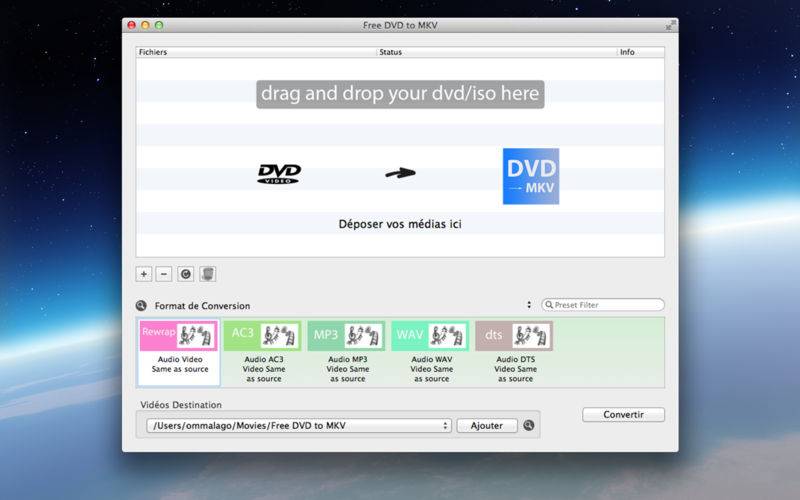800x500 pixels.
Task: Click the Convertir button
Action: tap(623, 414)
